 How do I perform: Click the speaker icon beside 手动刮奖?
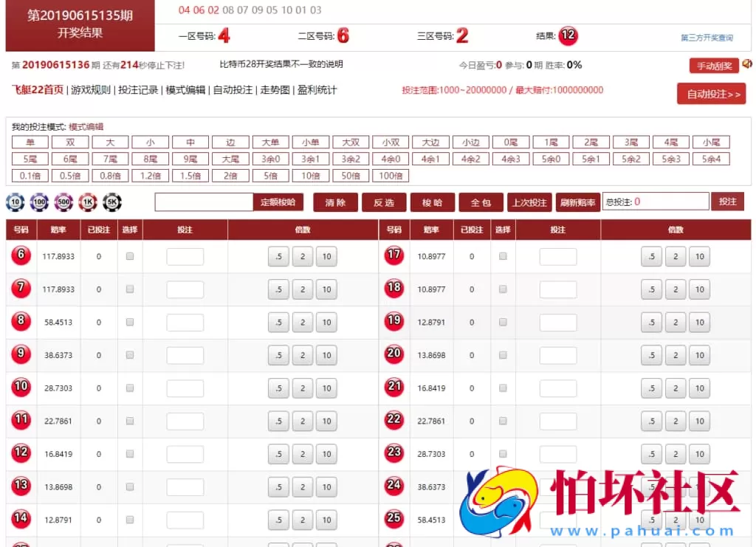point(746,65)
